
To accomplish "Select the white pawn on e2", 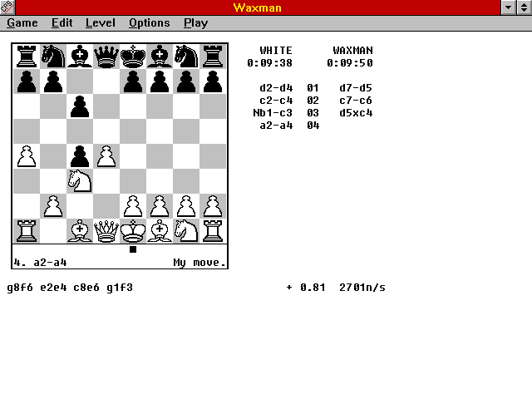I will click(133, 206).
